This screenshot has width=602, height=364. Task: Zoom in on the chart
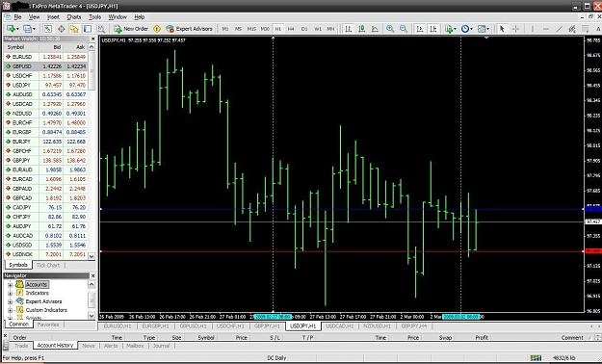390,29
